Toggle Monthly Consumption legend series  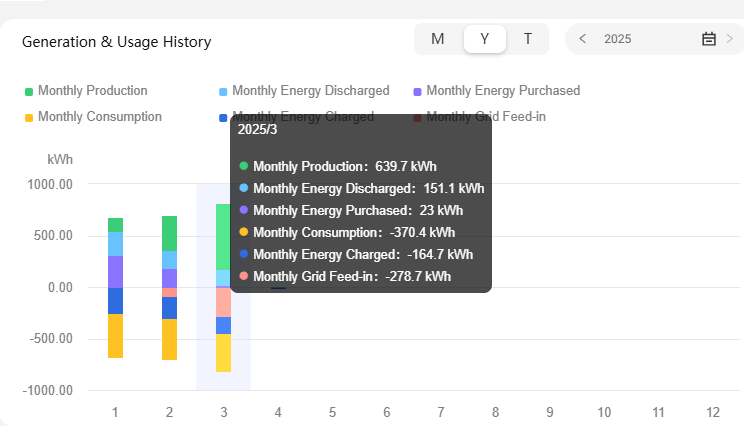coord(99,117)
